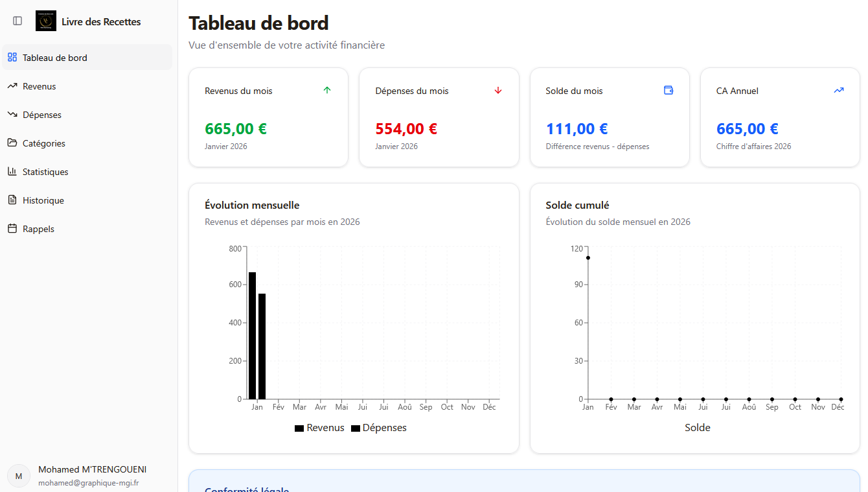This screenshot has width=868, height=492.
Task: Click the Dépenses trending-down sidebar icon
Action: point(12,114)
